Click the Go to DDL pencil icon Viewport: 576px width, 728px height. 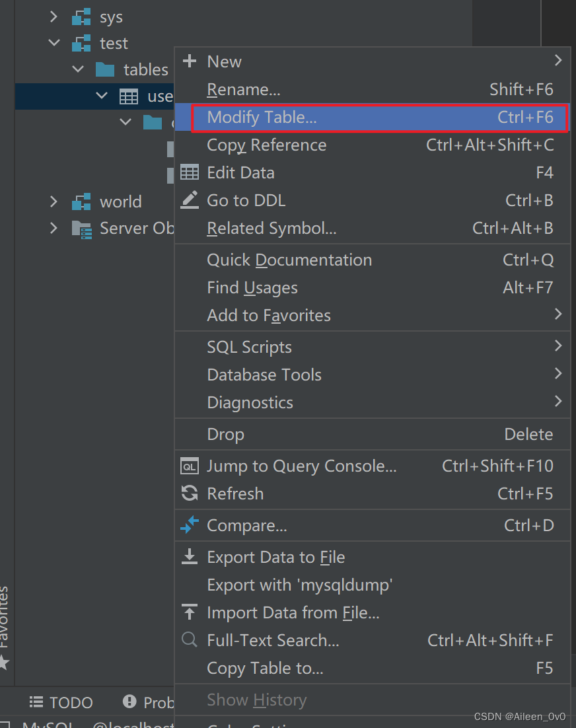tap(190, 200)
